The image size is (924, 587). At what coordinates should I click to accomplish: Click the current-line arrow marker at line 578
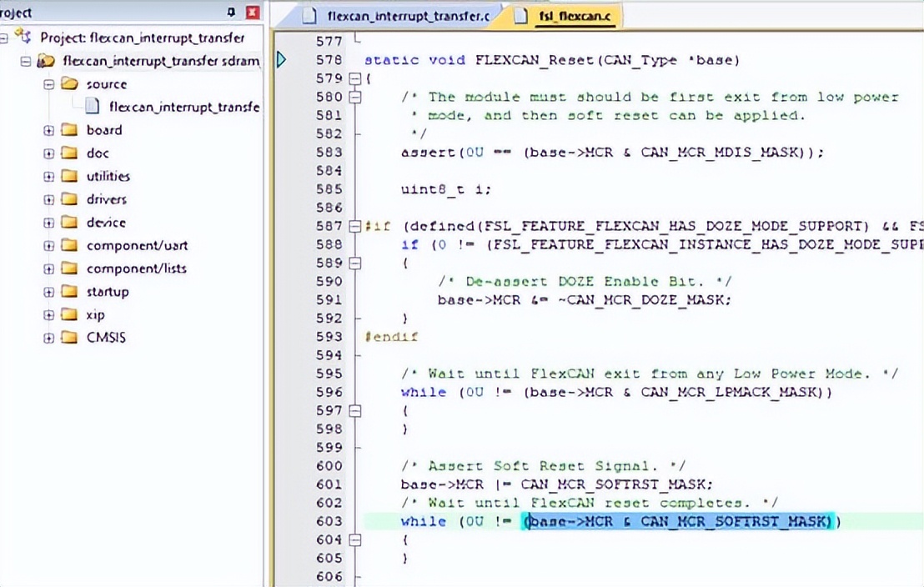[282, 59]
